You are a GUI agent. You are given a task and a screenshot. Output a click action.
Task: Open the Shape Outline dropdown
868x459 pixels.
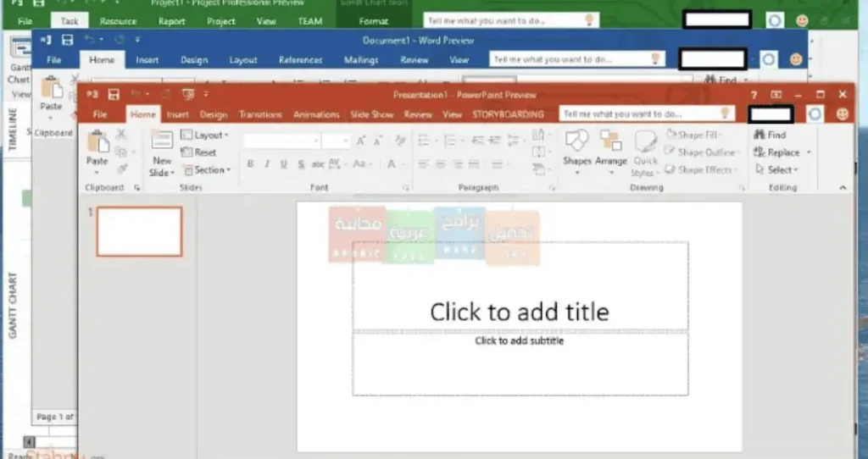click(702, 152)
